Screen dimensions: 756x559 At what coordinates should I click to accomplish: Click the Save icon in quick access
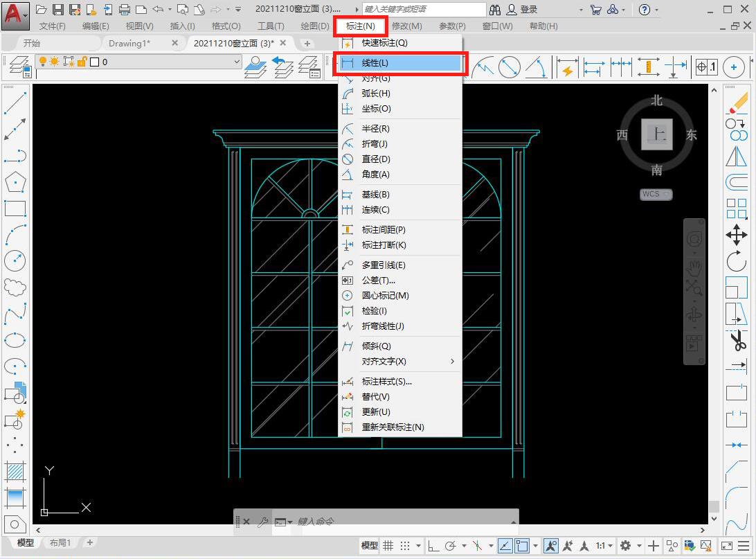click(58, 9)
